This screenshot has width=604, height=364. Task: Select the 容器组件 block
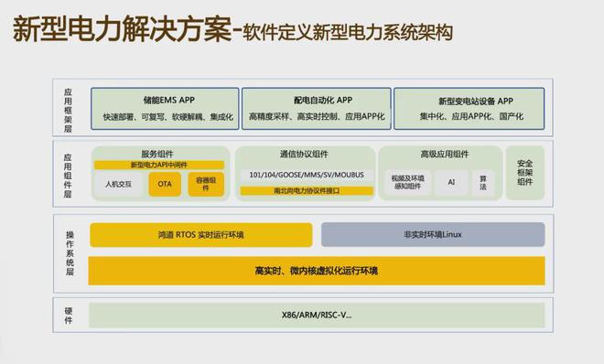coord(206,185)
